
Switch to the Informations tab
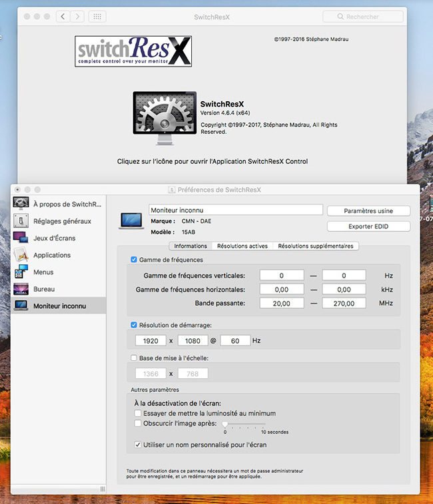[x=191, y=246]
